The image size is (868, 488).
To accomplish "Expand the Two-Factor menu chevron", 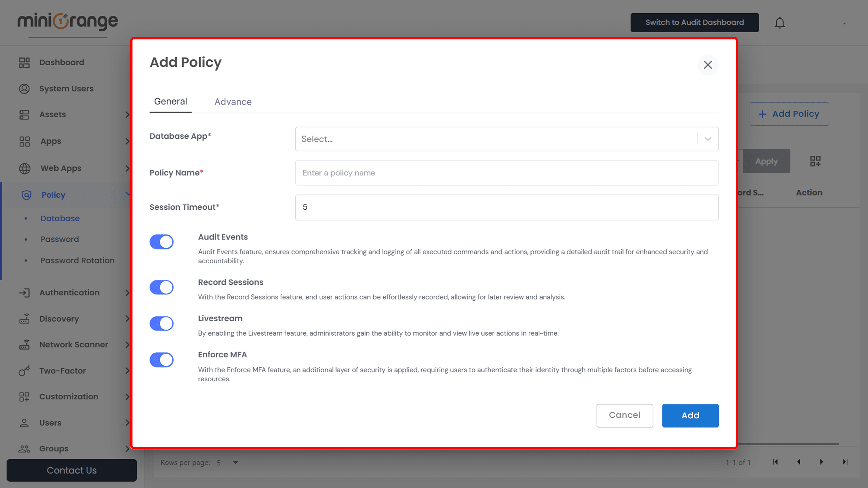I will pos(127,371).
